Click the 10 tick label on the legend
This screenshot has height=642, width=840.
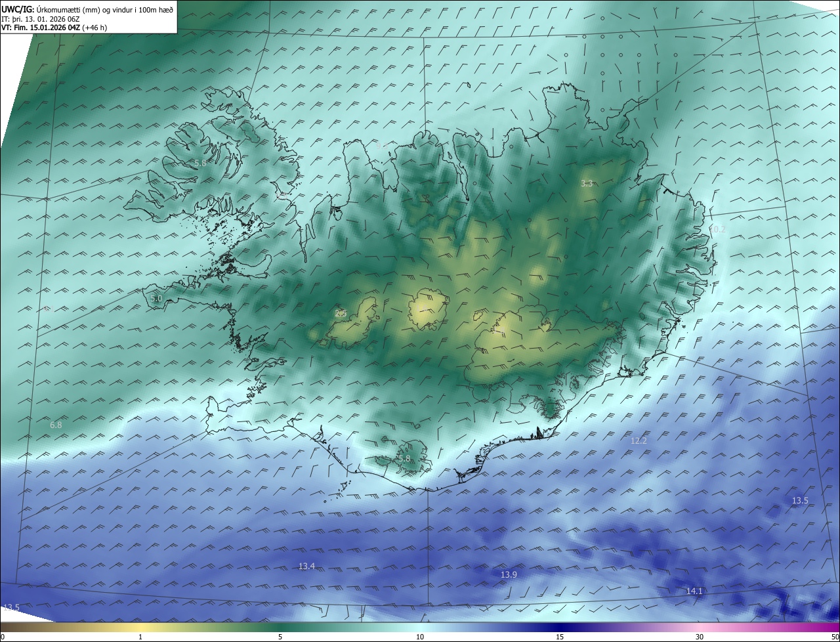coord(420,637)
